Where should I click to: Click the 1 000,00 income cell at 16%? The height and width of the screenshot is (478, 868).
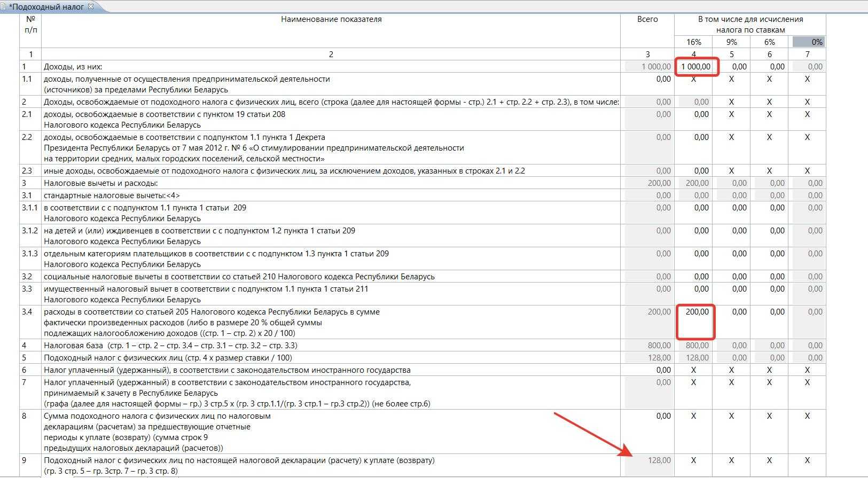pos(695,67)
